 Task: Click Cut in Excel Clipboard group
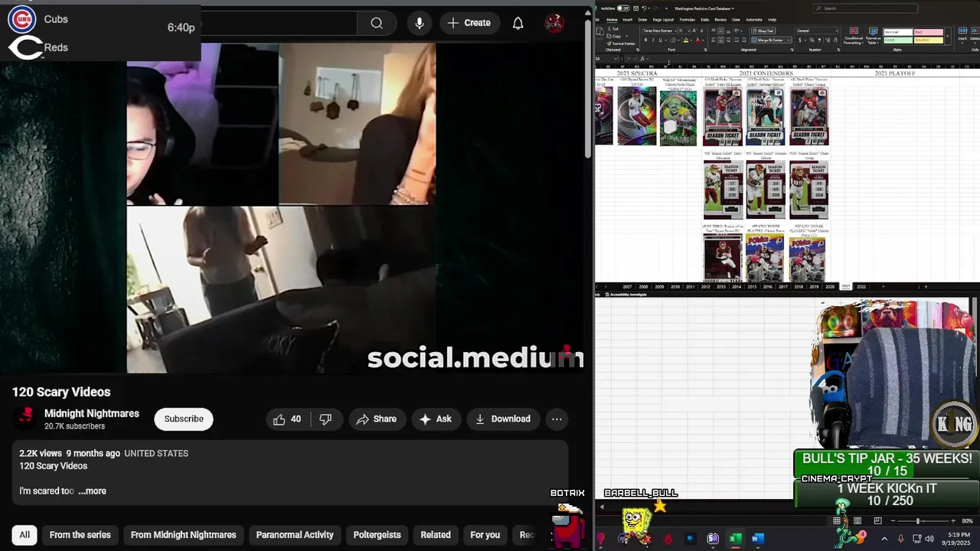click(x=613, y=28)
